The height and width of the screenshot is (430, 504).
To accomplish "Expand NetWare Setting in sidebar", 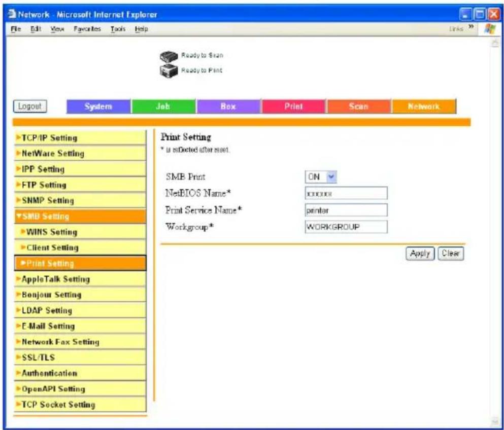I will point(80,153).
